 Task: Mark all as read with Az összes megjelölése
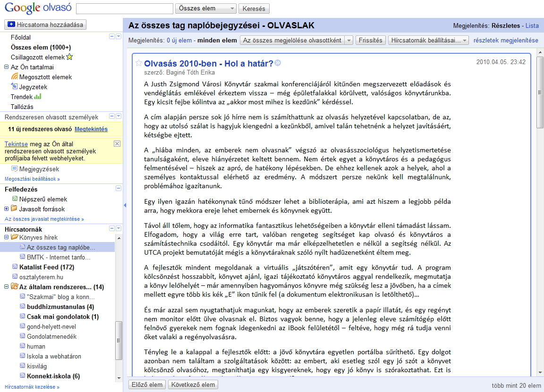(292, 40)
